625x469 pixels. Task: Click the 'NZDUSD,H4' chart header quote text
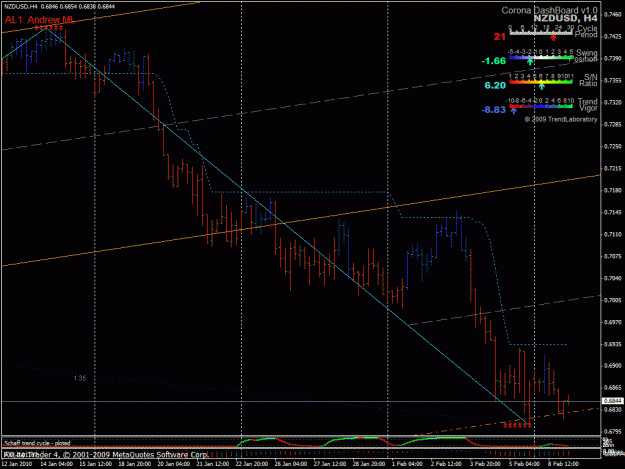point(59,6)
